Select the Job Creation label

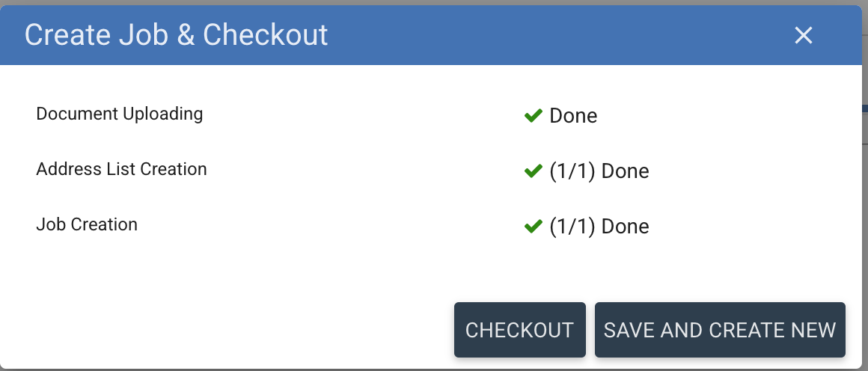pyautogui.click(x=87, y=224)
